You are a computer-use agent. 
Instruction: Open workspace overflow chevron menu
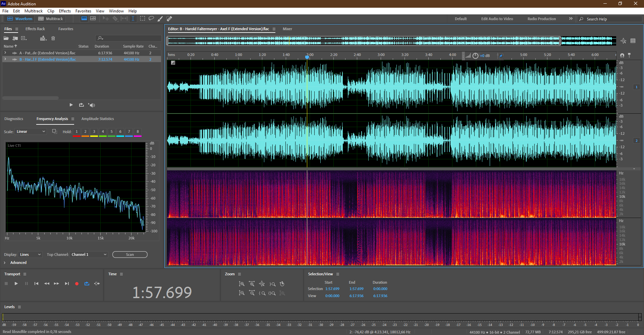[571, 18]
